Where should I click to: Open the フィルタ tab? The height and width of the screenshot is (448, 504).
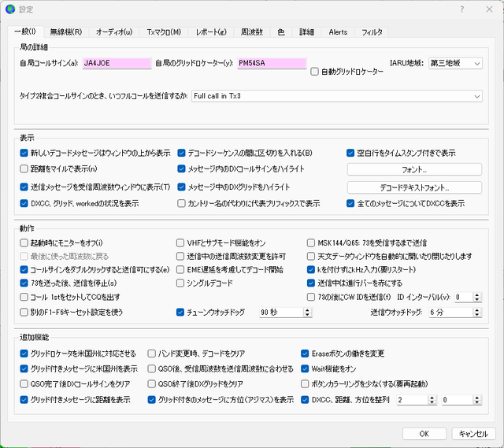[372, 32]
